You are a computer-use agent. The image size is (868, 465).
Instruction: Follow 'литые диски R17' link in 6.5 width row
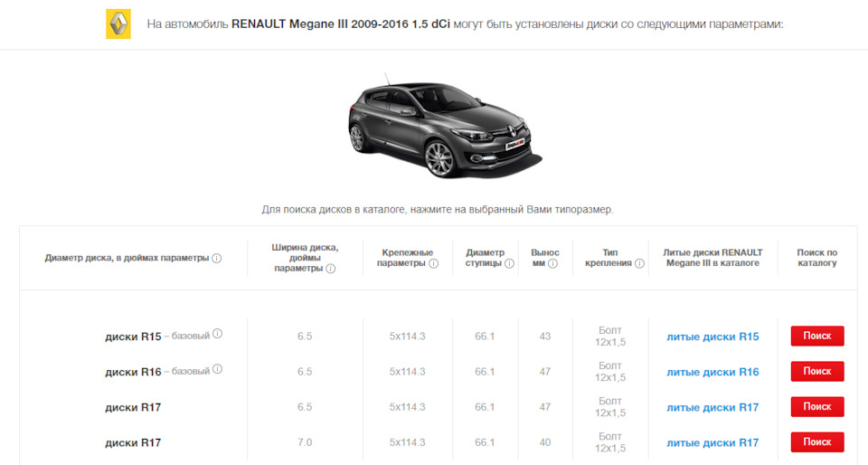[x=712, y=407]
